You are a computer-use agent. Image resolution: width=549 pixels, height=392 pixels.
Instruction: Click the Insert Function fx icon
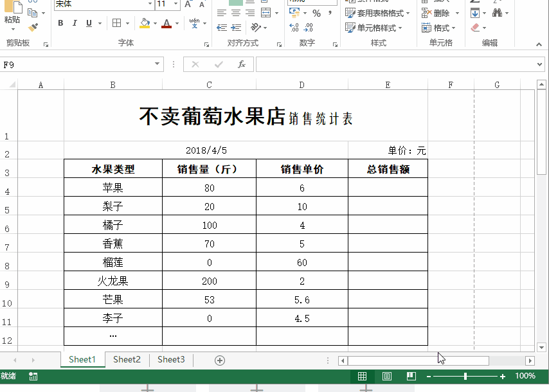(x=242, y=64)
